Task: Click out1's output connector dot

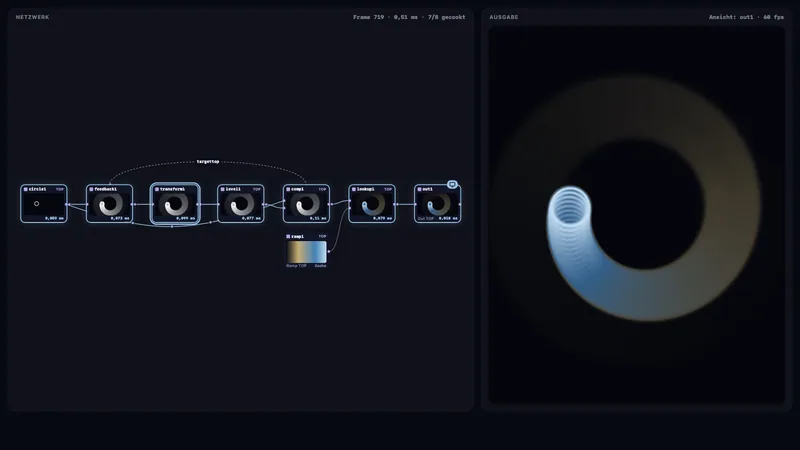Action: (x=461, y=204)
